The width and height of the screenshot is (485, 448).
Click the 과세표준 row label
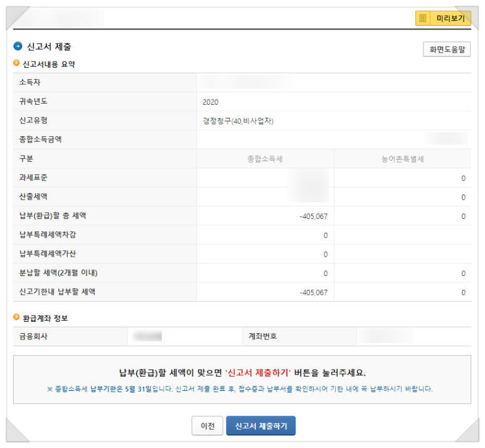(33, 178)
